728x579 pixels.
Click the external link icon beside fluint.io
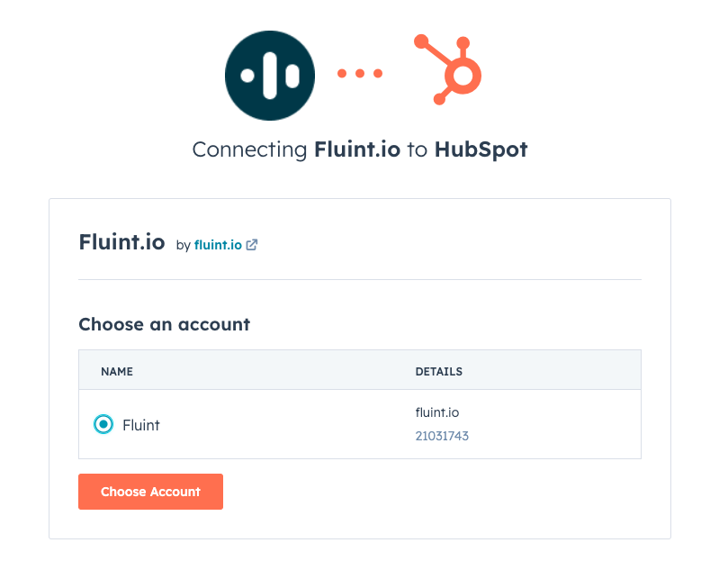point(252,244)
